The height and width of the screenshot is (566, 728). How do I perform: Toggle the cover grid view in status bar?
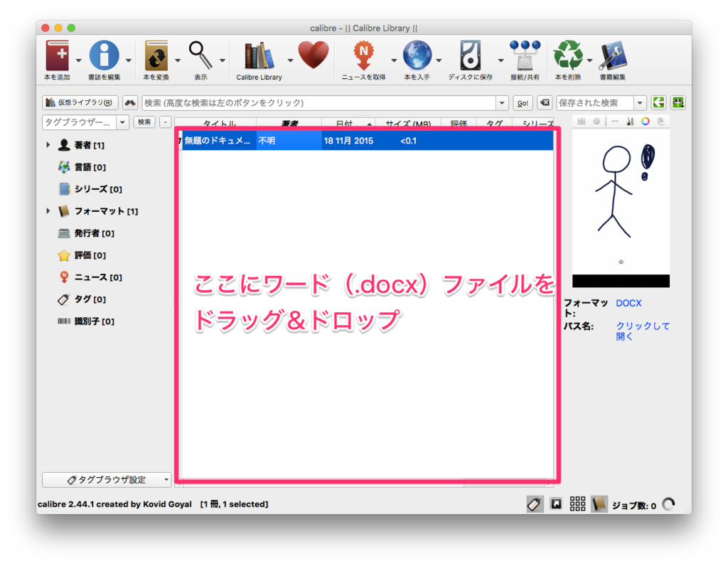pos(577,503)
